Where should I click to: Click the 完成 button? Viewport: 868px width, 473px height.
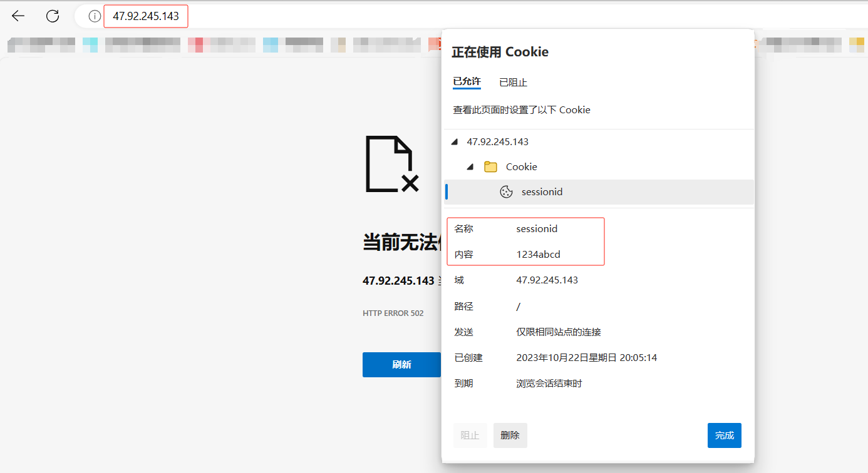point(725,435)
